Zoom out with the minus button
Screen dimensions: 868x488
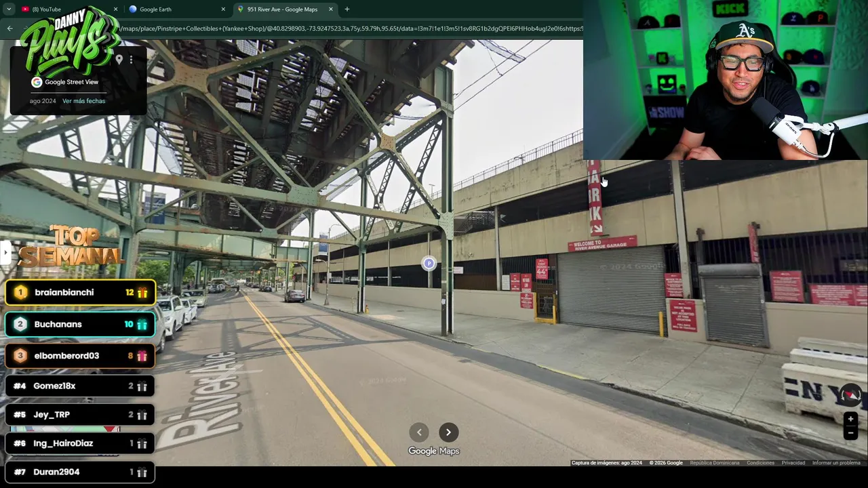(x=850, y=433)
